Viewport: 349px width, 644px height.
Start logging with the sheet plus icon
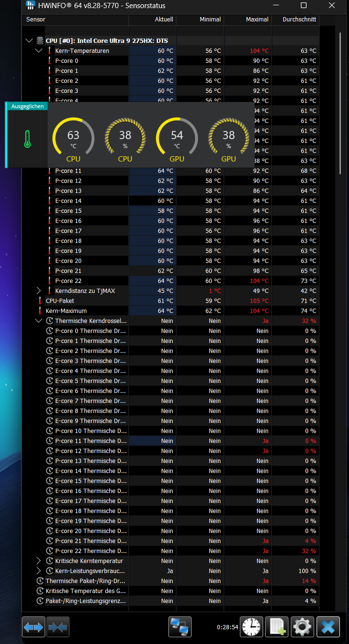[x=277, y=627]
